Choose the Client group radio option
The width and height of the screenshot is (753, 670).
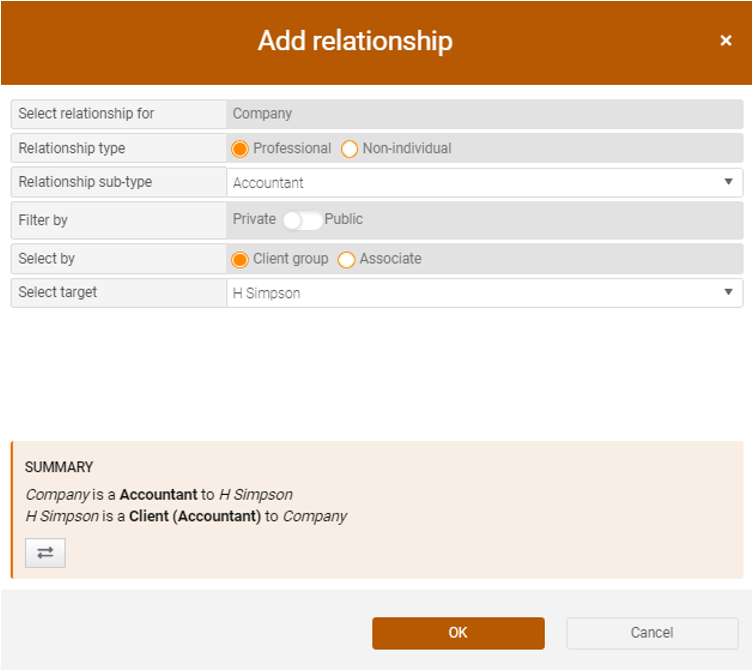point(240,259)
